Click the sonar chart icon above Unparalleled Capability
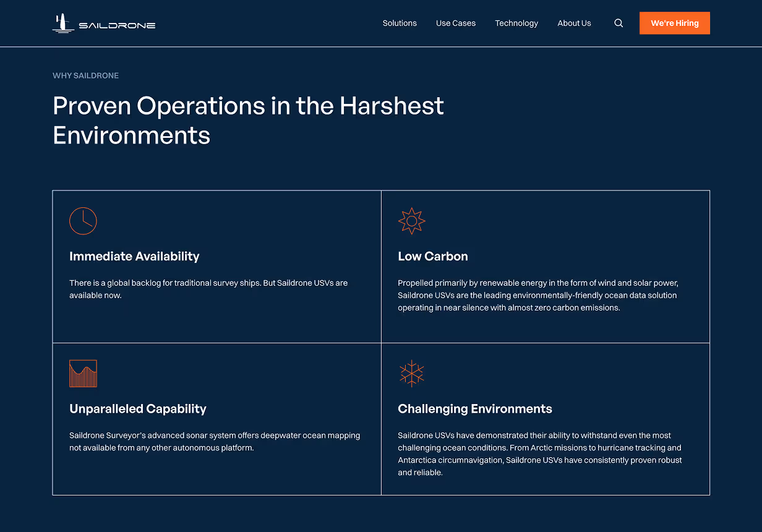Image resolution: width=762 pixels, height=532 pixels. 83,374
